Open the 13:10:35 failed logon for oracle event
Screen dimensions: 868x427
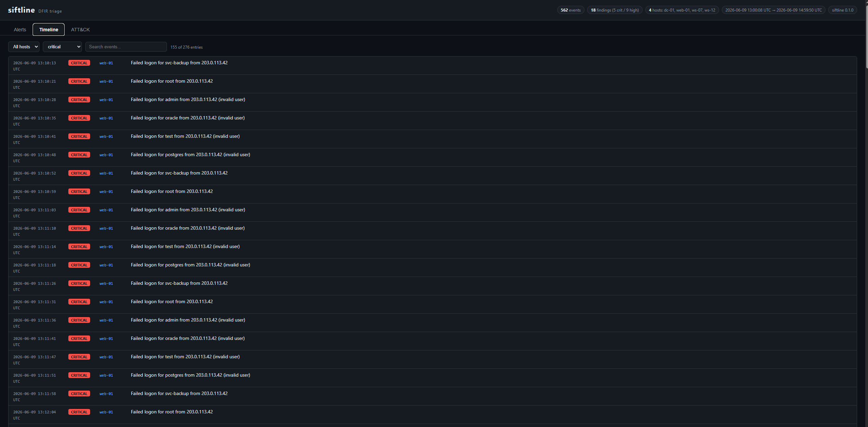tap(432, 121)
